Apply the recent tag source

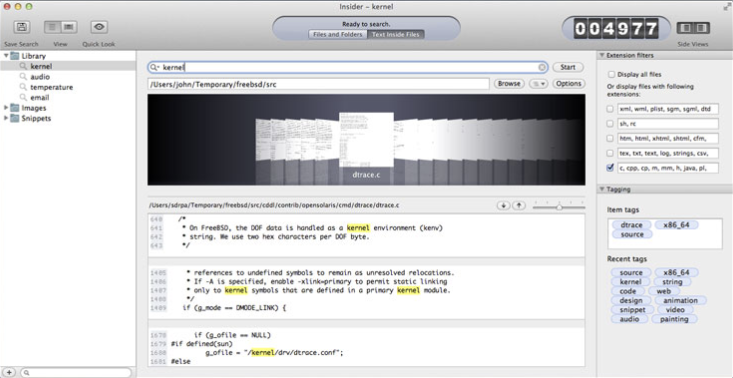(631, 272)
